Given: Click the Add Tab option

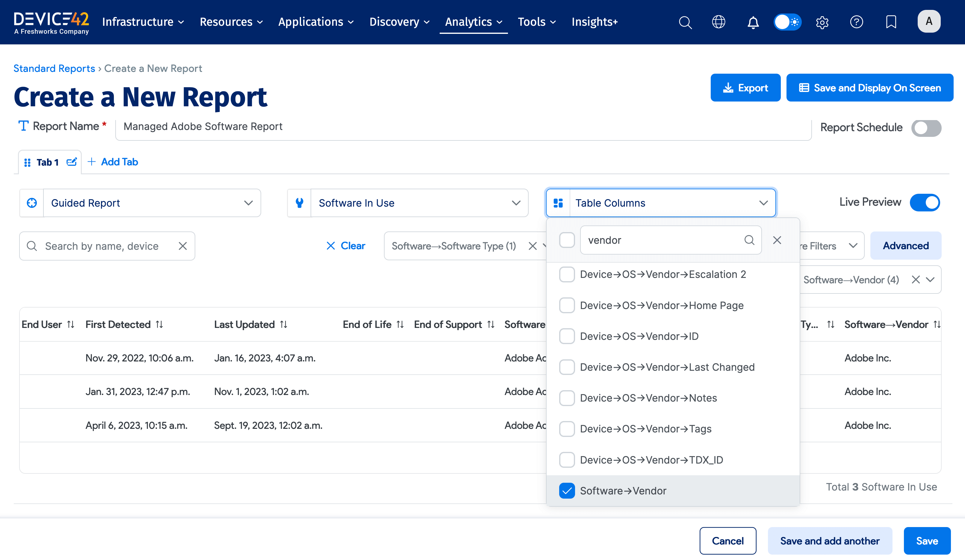Looking at the screenshot, I should pyautogui.click(x=113, y=162).
